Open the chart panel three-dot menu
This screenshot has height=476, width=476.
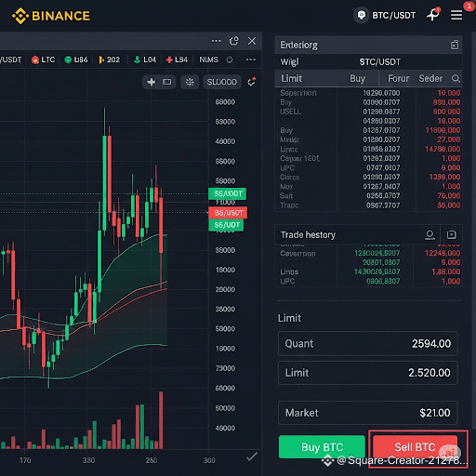[216, 41]
